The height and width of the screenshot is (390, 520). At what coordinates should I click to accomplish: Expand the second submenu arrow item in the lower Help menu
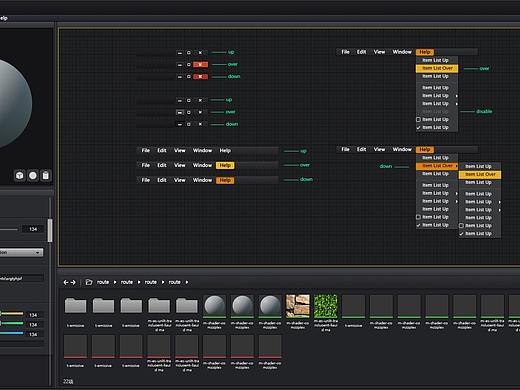pyautogui.click(x=437, y=201)
